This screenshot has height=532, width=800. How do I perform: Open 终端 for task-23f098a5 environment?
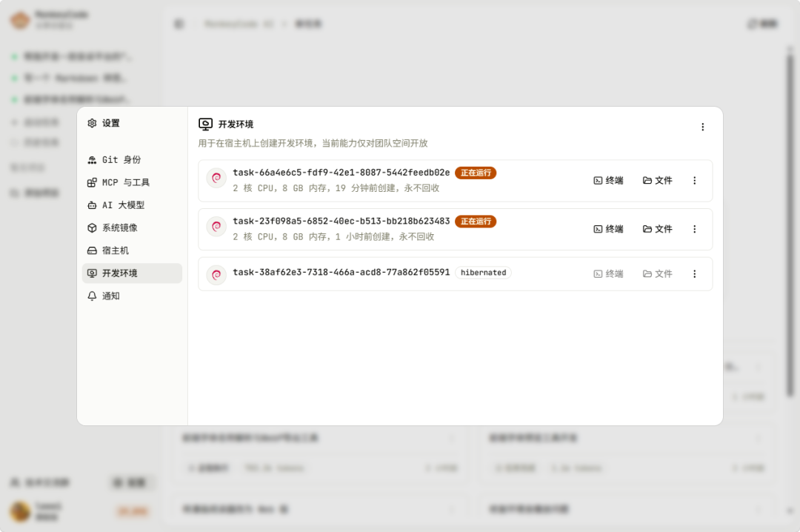point(608,230)
